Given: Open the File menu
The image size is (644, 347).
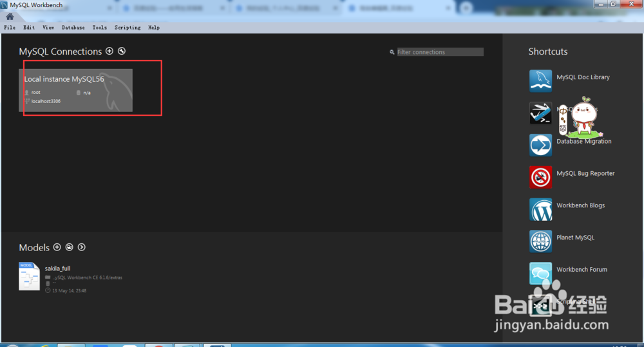Looking at the screenshot, I should (x=10, y=28).
